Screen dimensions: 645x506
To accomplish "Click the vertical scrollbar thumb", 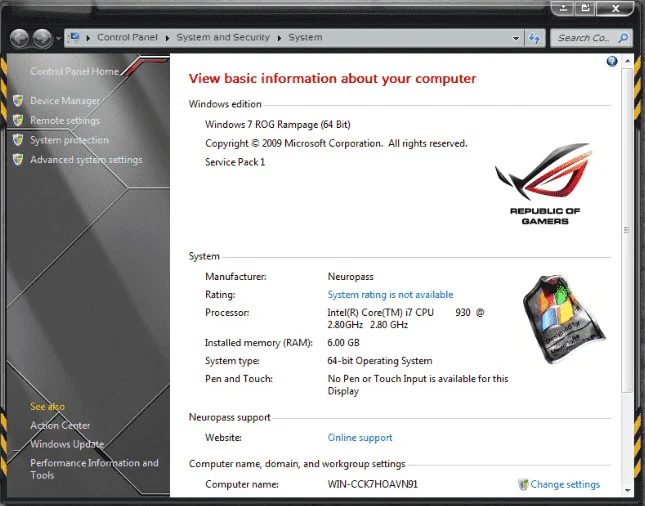I will 627,230.
